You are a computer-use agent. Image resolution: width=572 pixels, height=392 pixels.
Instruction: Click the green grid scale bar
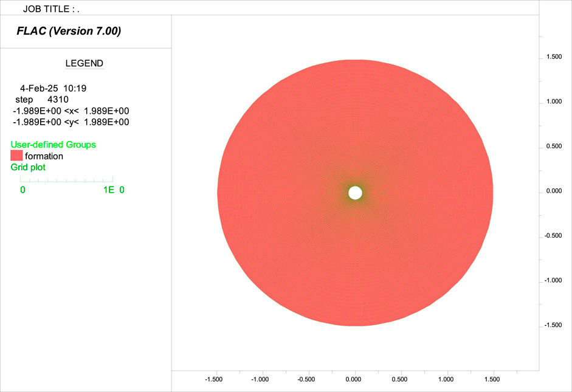(66, 179)
